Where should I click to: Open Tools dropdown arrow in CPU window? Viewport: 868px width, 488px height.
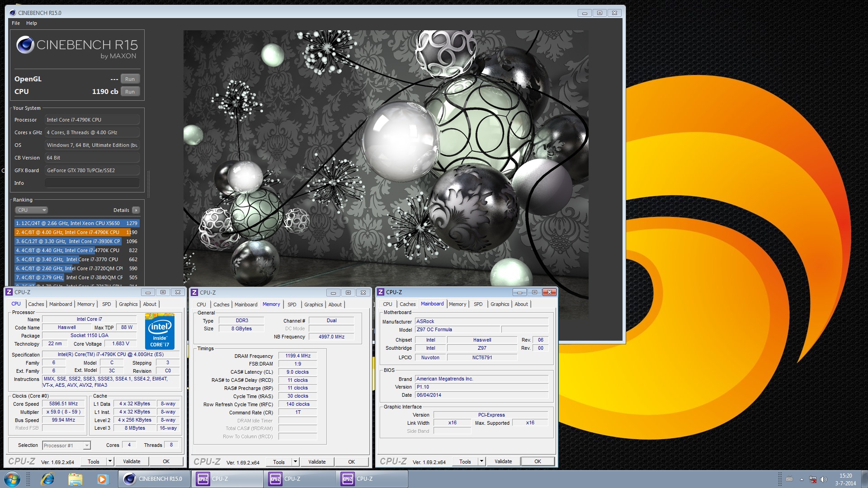point(110,461)
